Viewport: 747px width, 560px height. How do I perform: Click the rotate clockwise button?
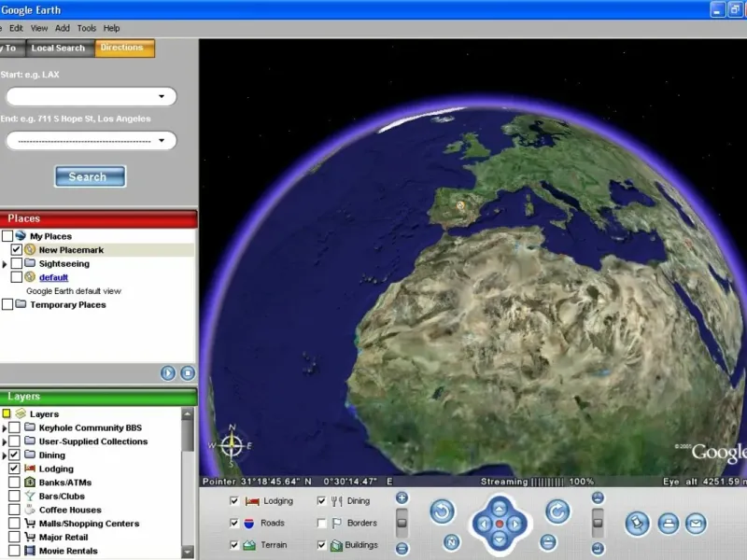pyautogui.click(x=557, y=511)
